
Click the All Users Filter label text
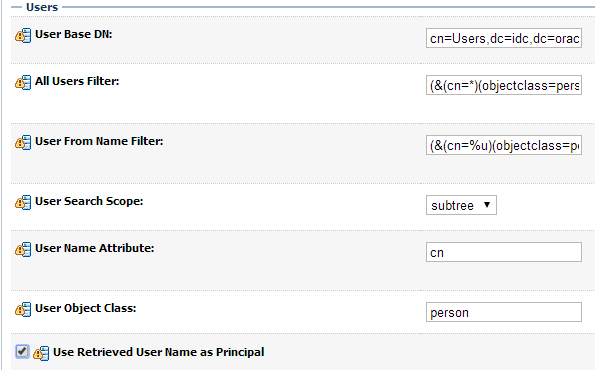click(x=77, y=81)
